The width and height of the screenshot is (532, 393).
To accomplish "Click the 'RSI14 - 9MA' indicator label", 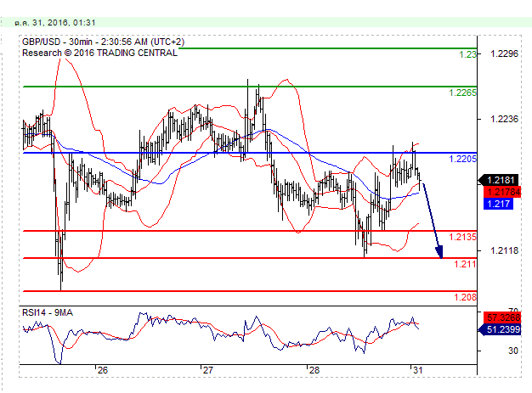I will pyautogui.click(x=48, y=312).
